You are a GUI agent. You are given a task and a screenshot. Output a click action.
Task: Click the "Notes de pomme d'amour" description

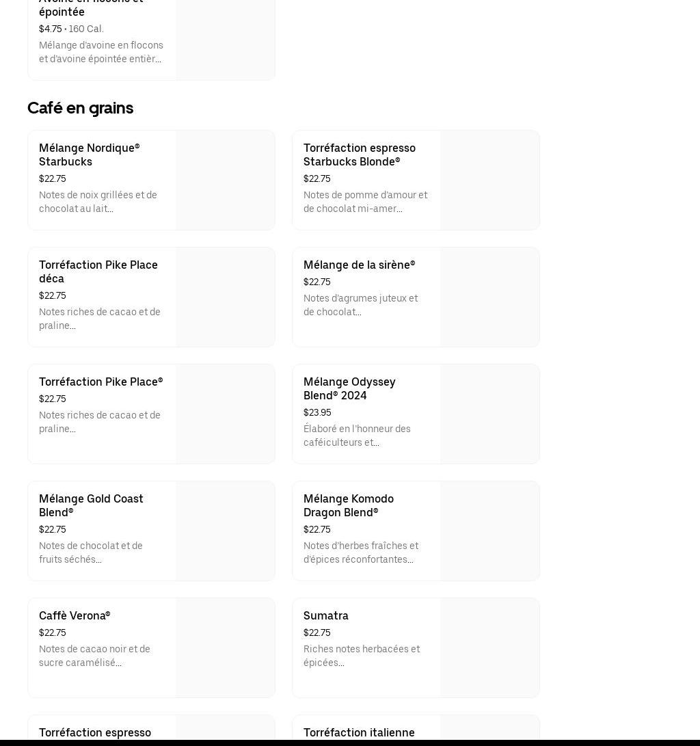pyautogui.click(x=365, y=202)
